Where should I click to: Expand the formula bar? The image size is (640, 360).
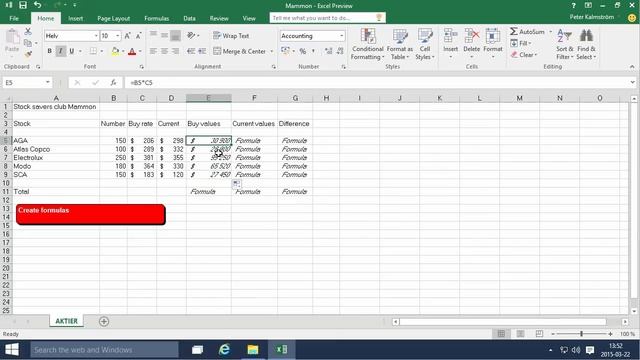pyautogui.click(x=632, y=82)
